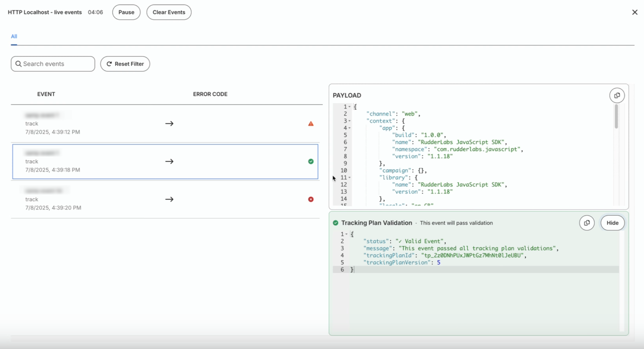Select the event at 4:39:20 PM
Viewport: 644px width, 349px height.
point(165,199)
